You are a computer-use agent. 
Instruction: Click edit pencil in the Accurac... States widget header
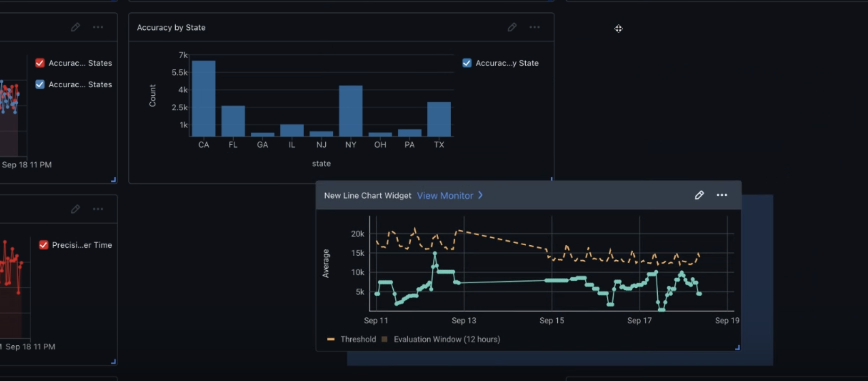pyautogui.click(x=75, y=27)
